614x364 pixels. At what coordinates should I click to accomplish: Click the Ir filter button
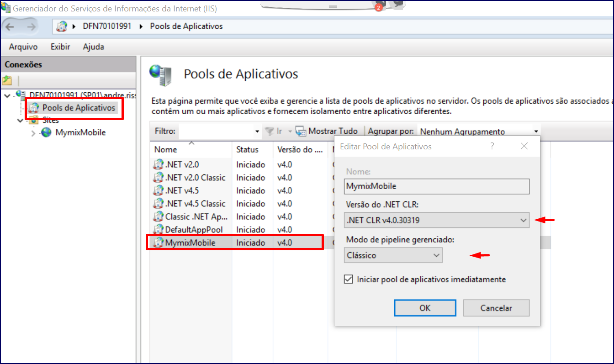[279, 132]
